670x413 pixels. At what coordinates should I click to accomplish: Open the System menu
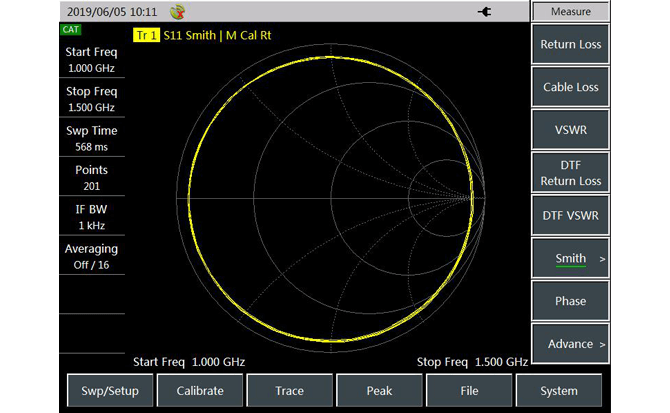point(559,391)
